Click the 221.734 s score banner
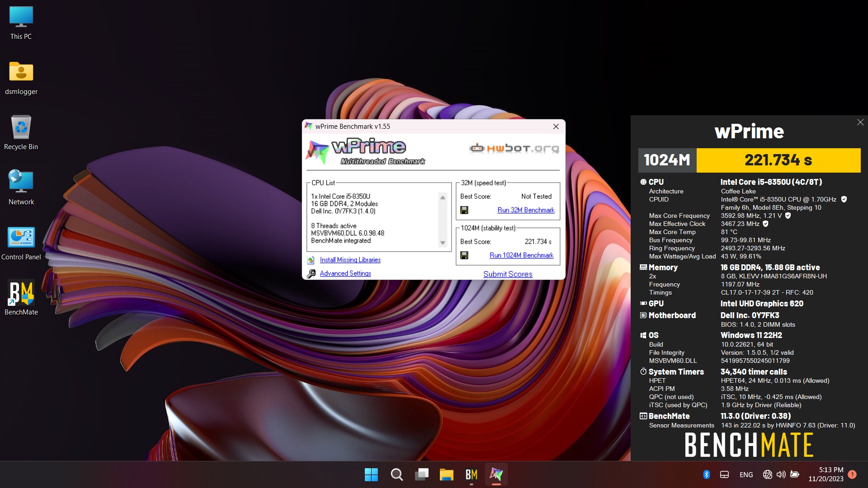The width and height of the screenshot is (868, 488). (x=778, y=160)
